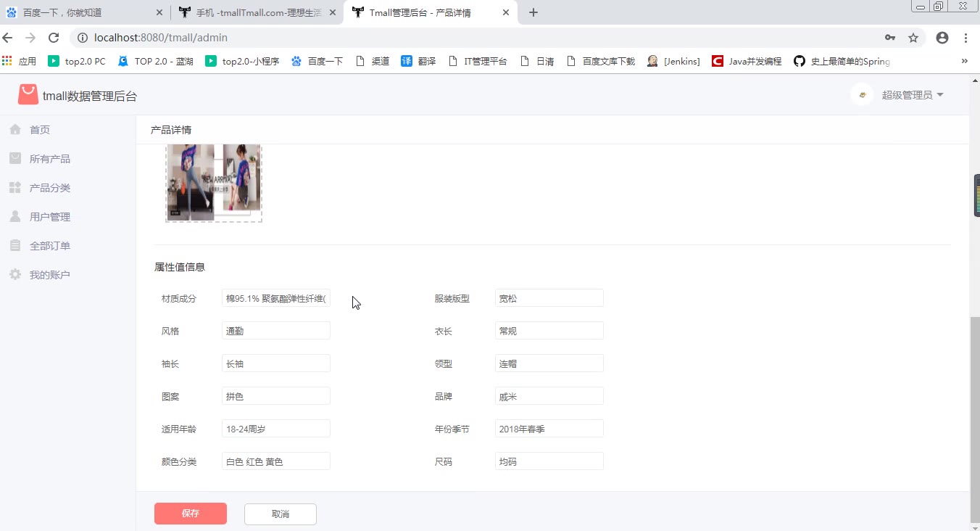Click the products icon beside 所有产品
980x531 pixels.
coord(15,159)
